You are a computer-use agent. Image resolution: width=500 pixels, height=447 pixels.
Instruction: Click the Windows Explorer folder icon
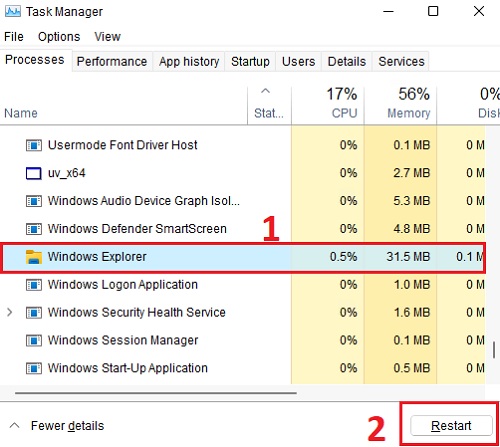34,257
